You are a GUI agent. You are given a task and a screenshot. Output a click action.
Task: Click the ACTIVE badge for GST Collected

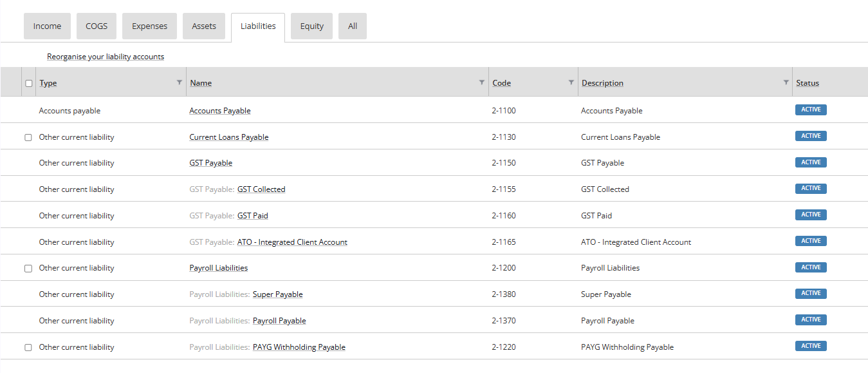tap(811, 188)
